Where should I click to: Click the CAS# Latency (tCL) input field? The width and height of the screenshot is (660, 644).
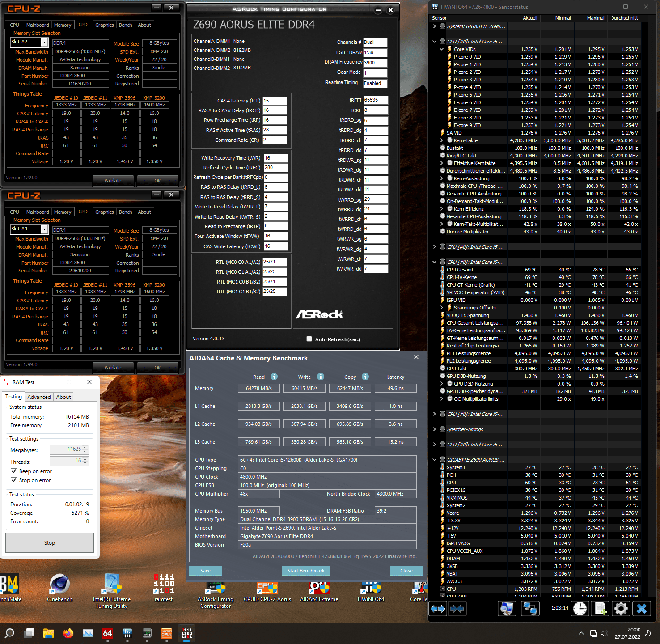click(275, 101)
